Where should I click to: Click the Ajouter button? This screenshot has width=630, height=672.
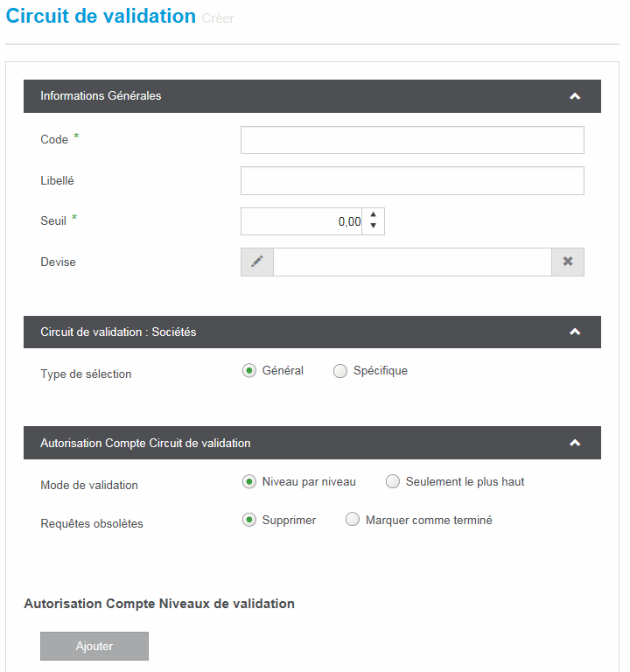point(94,646)
